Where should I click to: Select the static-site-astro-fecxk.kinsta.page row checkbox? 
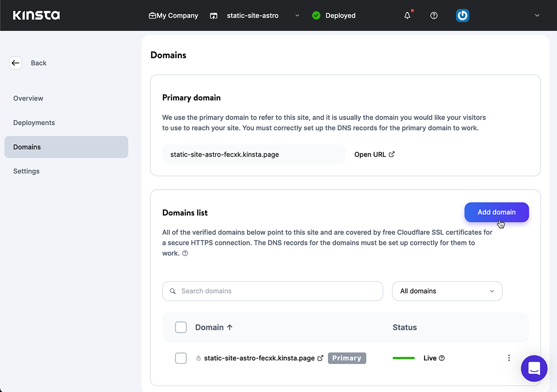(181, 358)
